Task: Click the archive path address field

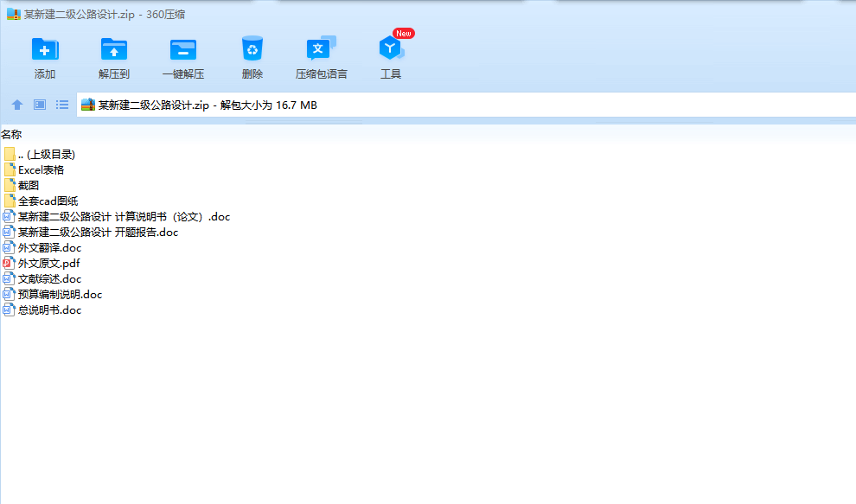Action: [x=466, y=105]
